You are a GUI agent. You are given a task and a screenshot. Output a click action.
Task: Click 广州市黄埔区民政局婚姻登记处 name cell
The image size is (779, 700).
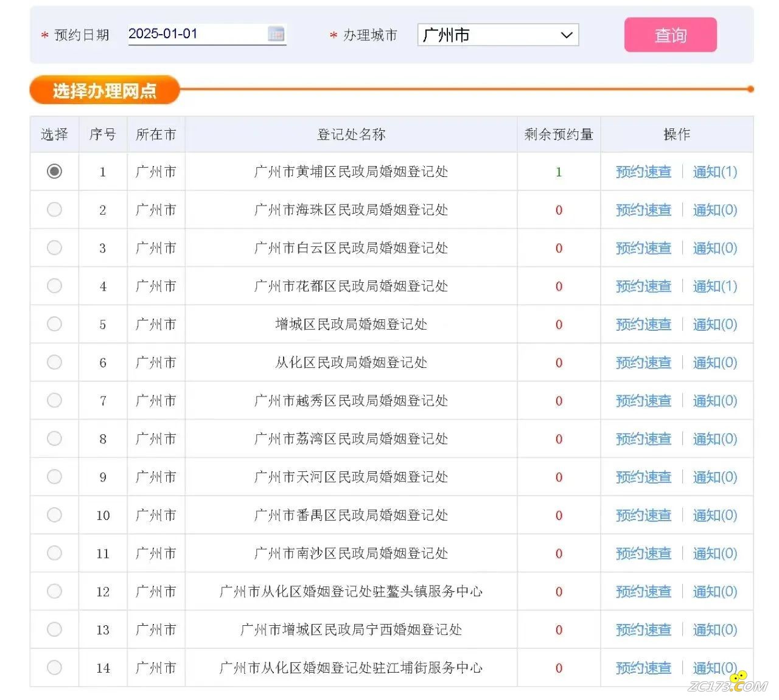point(351,172)
